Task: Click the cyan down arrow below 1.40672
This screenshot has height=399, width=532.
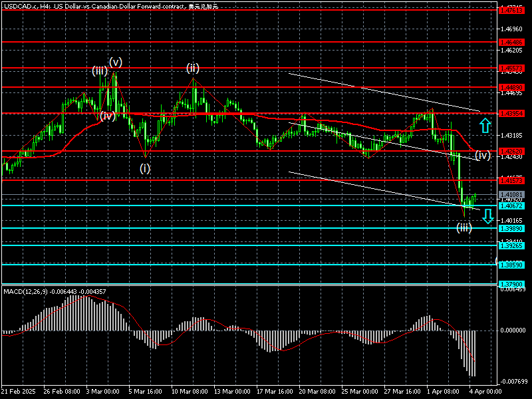Action: point(488,216)
